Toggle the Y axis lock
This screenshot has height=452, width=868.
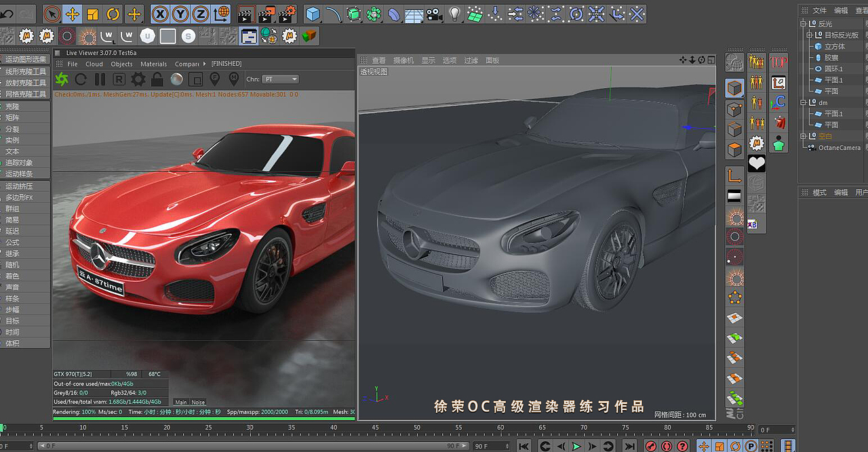click(x=180, y=14)
